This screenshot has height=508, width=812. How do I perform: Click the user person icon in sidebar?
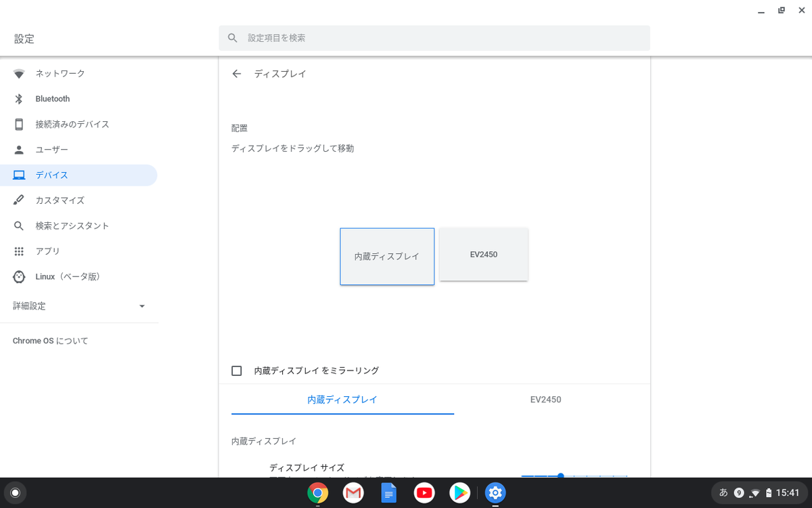click(19, 150)
